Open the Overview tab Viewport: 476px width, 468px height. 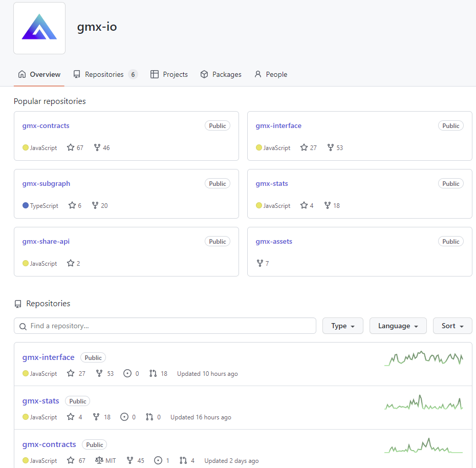pos(39,74)
